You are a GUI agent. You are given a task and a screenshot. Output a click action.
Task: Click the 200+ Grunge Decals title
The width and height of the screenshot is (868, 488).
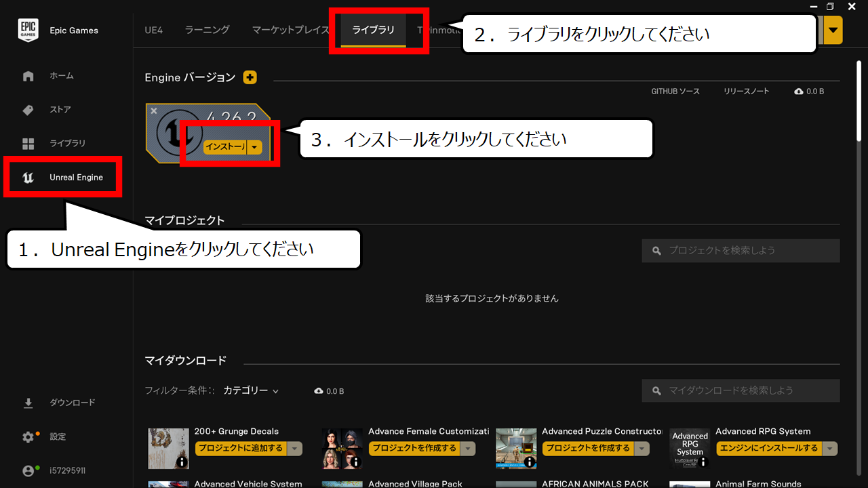coord(237,432)
